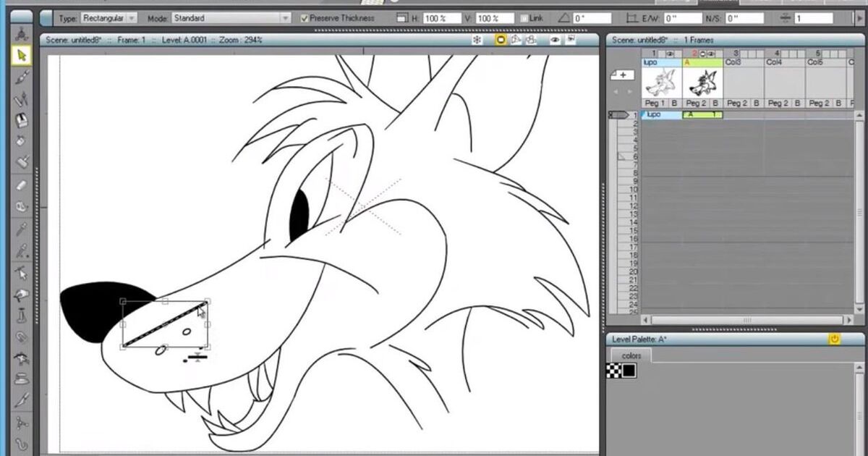Click the horizontal scale H field
868x456 pixels.
click(443, 18)
